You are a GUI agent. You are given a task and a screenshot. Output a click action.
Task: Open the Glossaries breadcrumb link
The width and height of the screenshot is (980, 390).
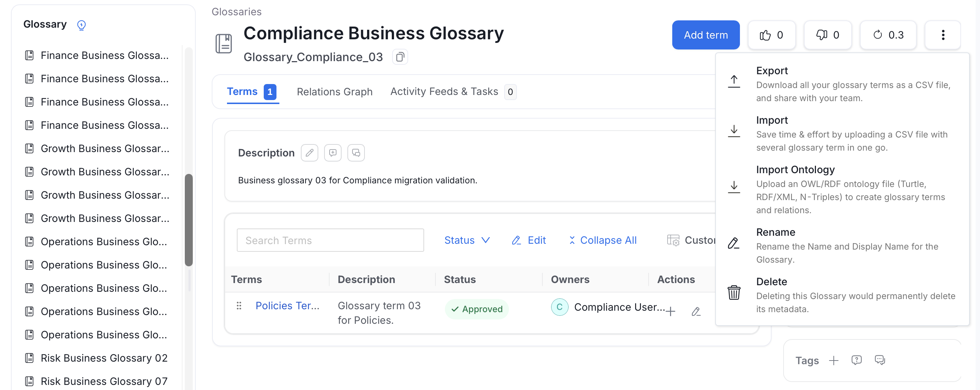[236, 12]
